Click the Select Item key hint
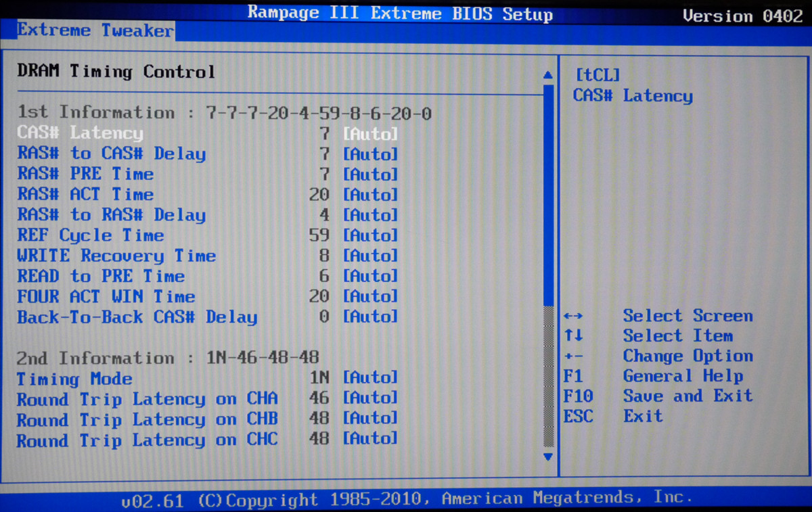Screen dimensions: 812x512 click(648, 336)
